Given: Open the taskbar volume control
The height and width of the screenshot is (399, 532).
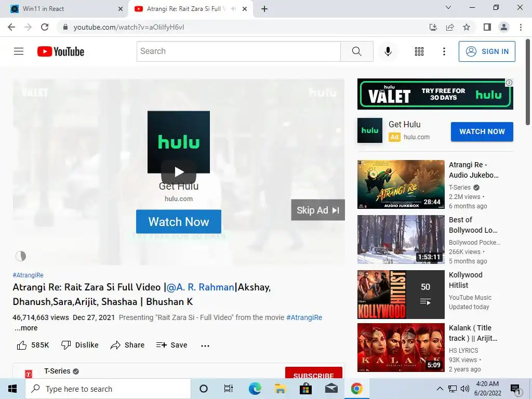Looking at the screenshot, I should (465, 389).
